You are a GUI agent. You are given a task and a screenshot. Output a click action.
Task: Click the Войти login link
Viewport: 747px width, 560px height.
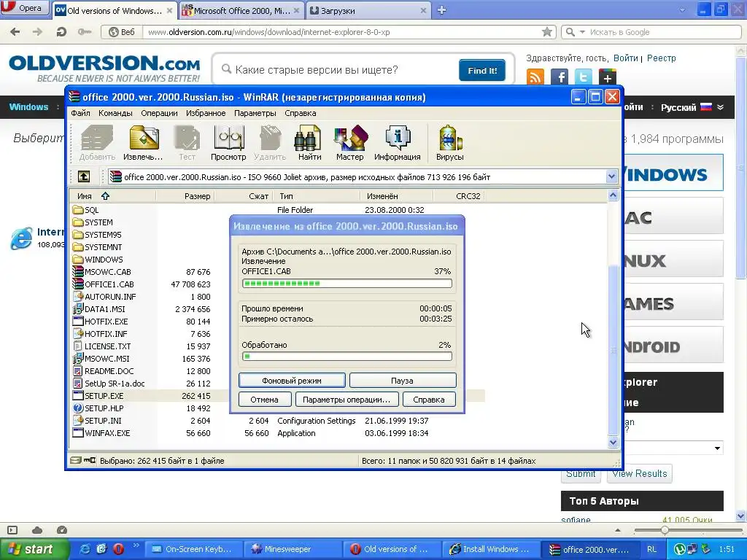[625, 58]
